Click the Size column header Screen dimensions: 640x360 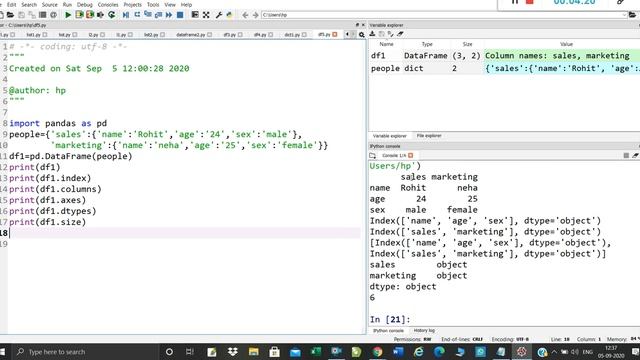tap(467, 44)
